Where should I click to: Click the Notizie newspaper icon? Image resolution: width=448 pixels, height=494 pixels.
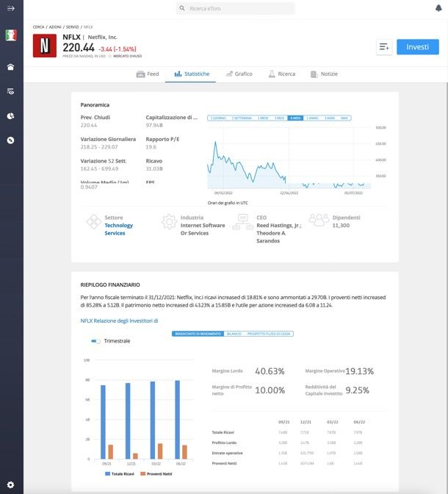[x=314, y=74]
